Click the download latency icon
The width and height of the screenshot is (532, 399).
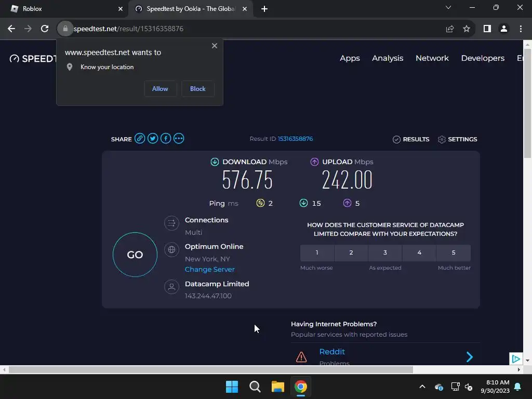point(303,203)
